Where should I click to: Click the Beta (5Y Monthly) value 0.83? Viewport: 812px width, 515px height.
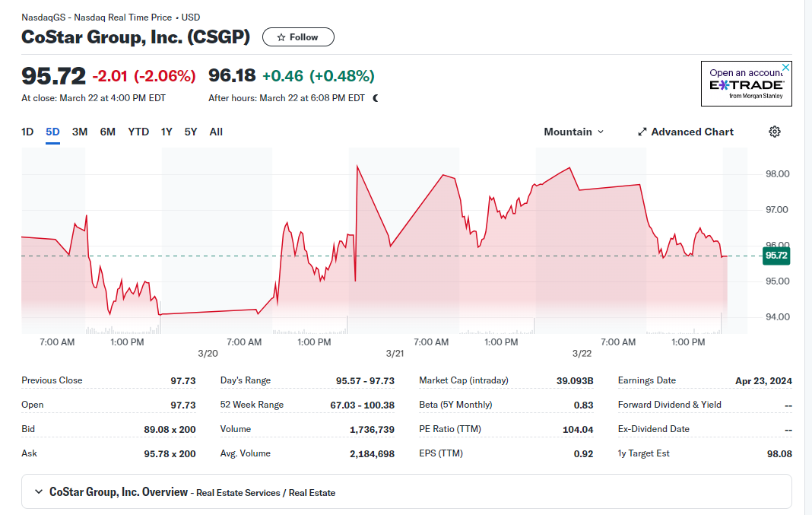click(584, 405)
